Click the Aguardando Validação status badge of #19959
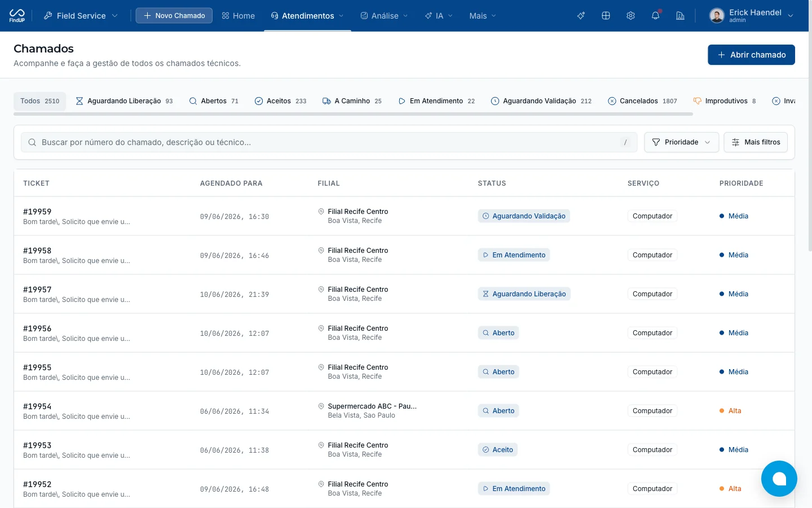The width and height of the screenshot is (812, 508). (x=524, y=216)
